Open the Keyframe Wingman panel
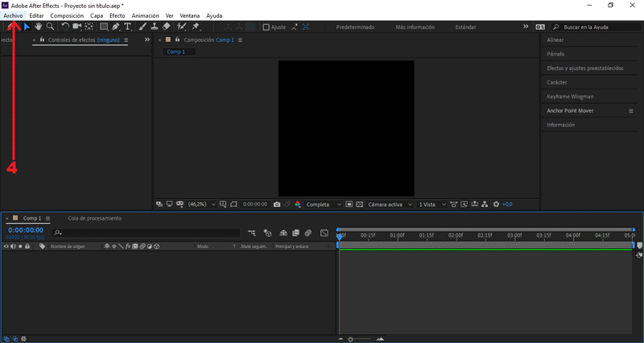 pos(570,97)
